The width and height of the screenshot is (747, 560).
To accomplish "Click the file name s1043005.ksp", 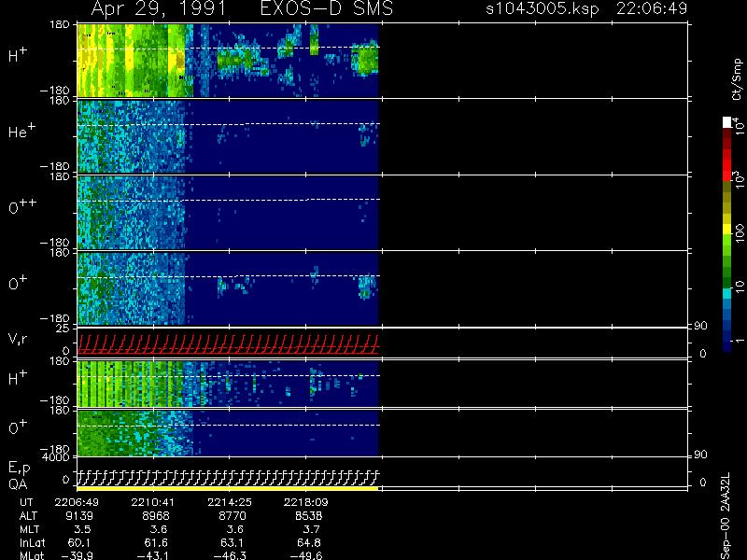I will 543,9.
